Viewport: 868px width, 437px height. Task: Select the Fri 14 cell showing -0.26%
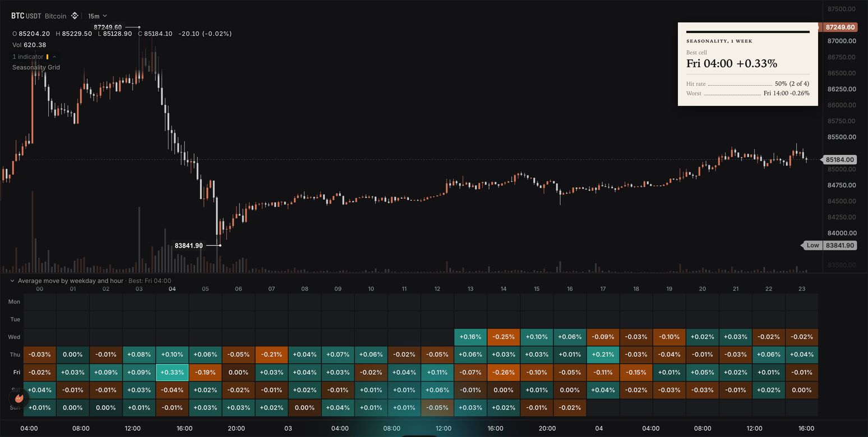point(504,372)
